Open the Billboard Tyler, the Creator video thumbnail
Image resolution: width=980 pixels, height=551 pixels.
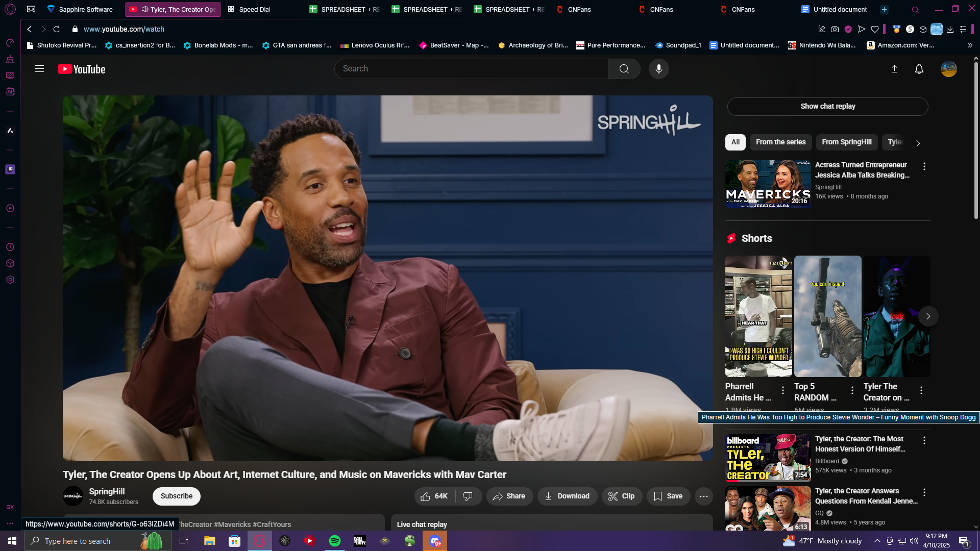[x=768, y=458]
